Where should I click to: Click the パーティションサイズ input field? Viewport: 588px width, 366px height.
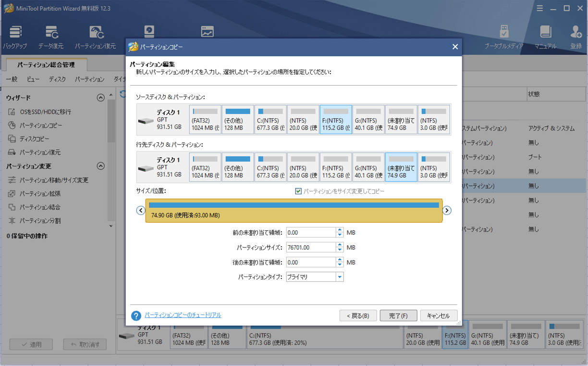tap(310, 247)
